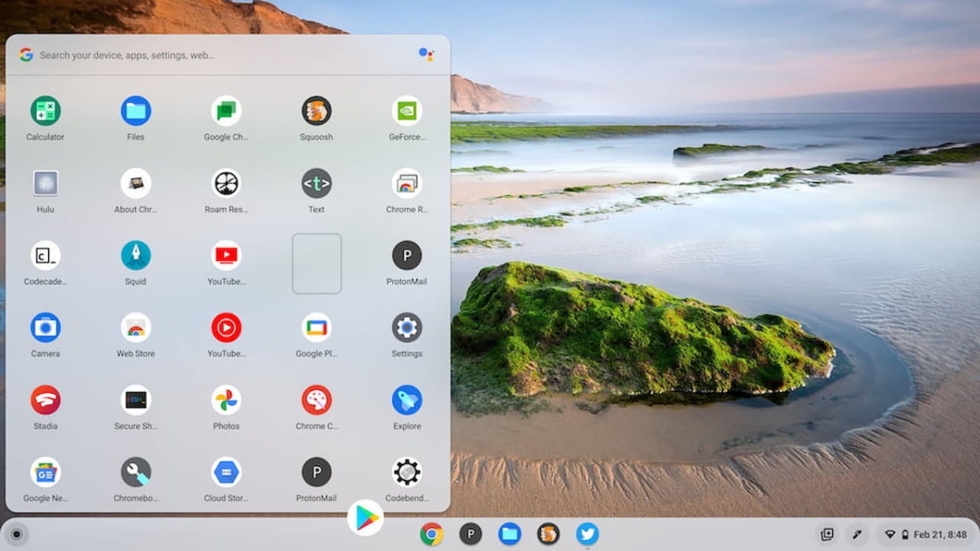Image resolution: width=980 pixels, height=551 pixels.
Task: Launch the Squid note-taking app
Action: coord(135,255)
